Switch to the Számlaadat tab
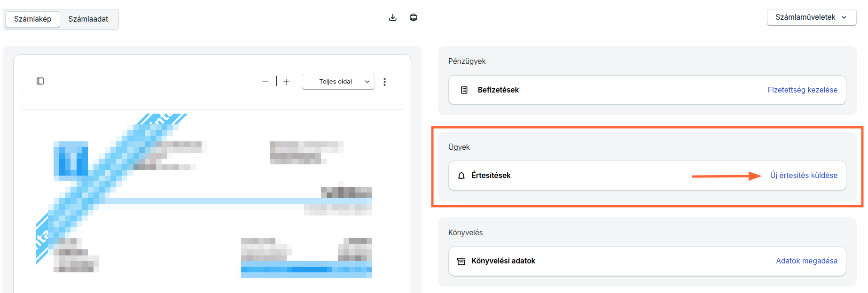Image resolution: width=868 pixels, height=293 pixels. [x=88, y=19]
